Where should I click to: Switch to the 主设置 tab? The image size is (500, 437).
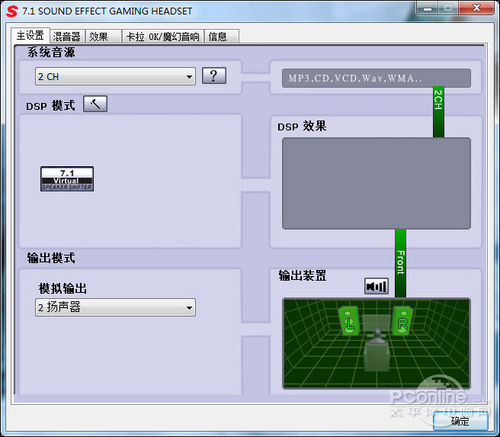coord(31,35)
